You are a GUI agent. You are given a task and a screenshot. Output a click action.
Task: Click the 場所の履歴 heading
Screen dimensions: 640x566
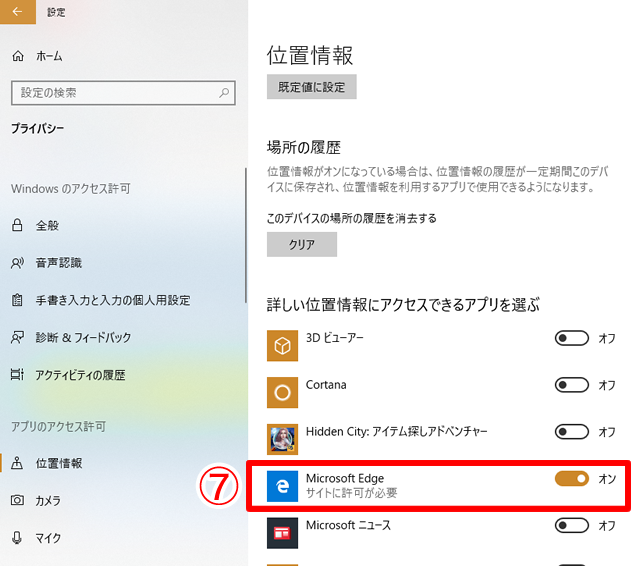point(304,147)
